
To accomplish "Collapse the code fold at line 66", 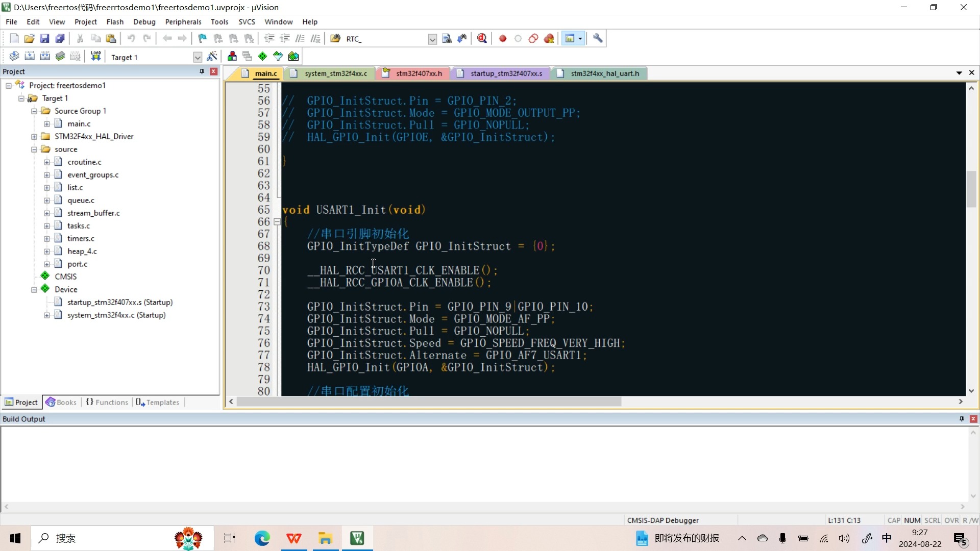I will (277, 222).
